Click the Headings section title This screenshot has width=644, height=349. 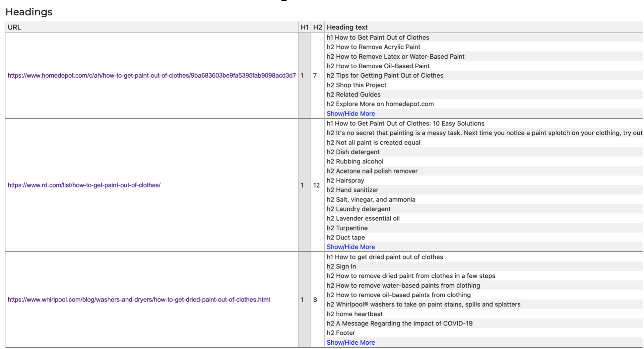tap(29, 12)
